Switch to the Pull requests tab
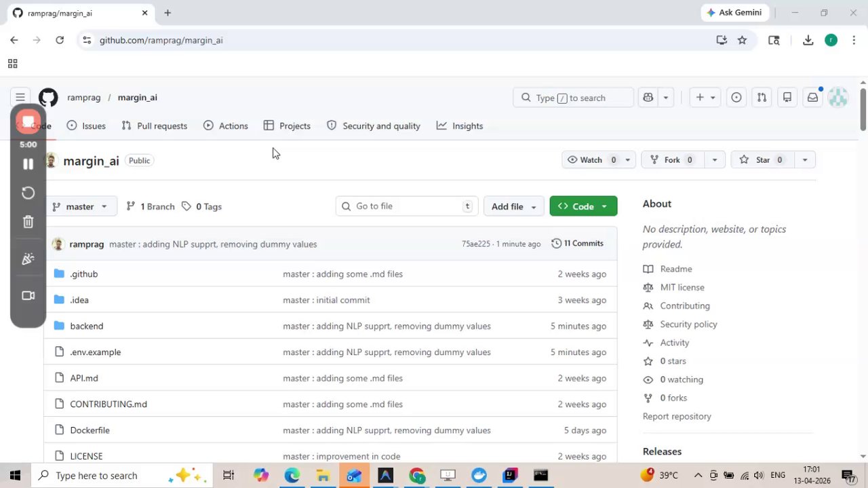Screen dimensions: 868x488 [x=155, y=126]
